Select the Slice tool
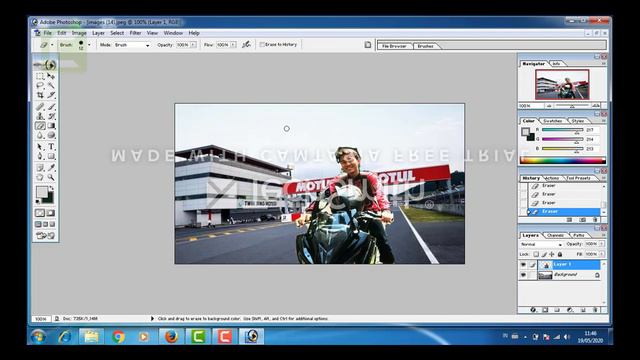The width and height of the screenshot is (640, 360). (x=51, y=95)
